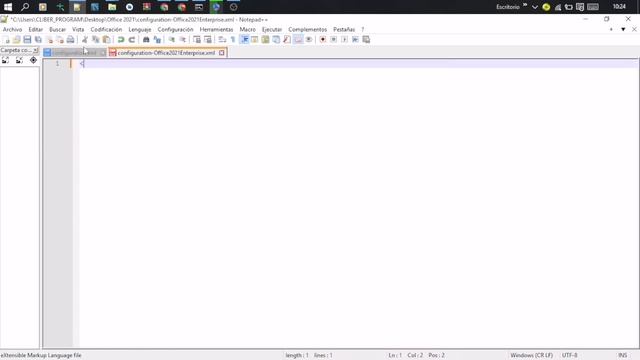Save the current file using Save icon
The height and width of the screenshot is (360, 640).
tap(27, 40)
